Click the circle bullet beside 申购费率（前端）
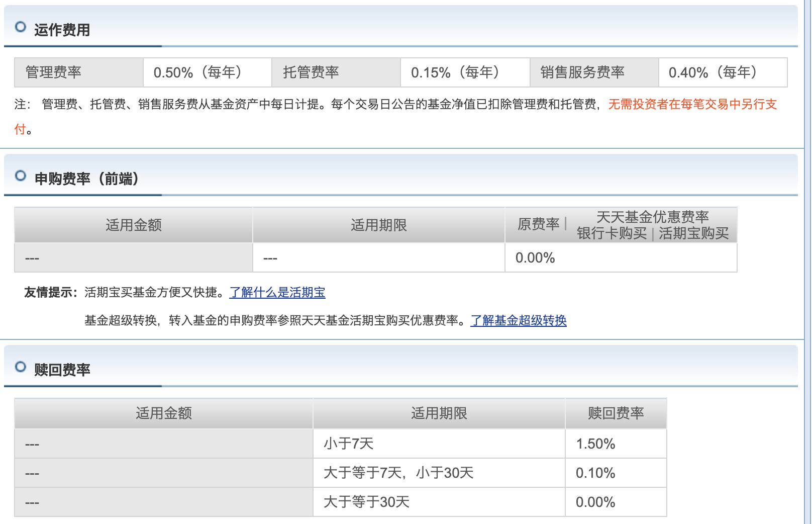The image size is (812, 524). coord(21,176)
